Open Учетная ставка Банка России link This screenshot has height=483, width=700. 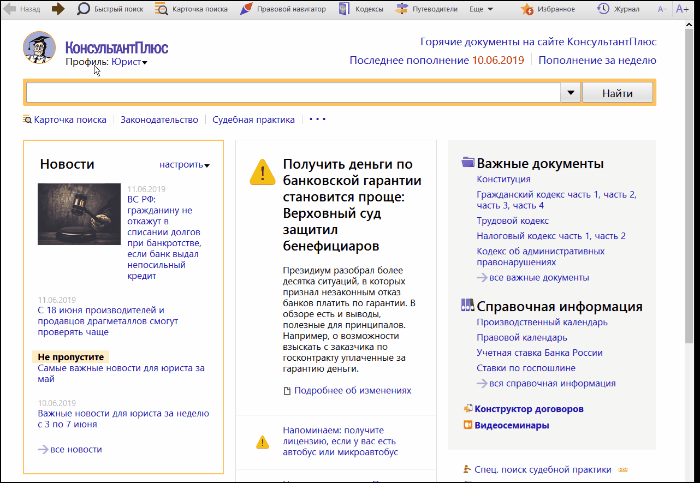click(x=539, y=353)
